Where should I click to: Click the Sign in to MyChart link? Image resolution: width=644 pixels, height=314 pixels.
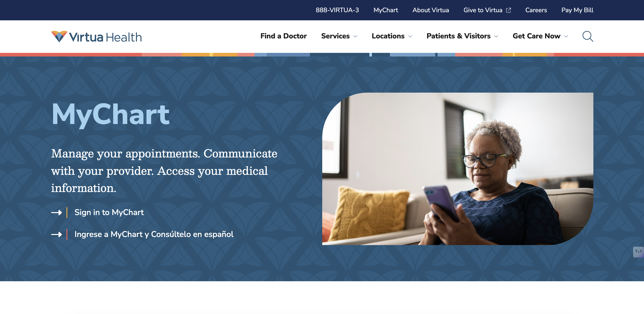tap(109, 212)
